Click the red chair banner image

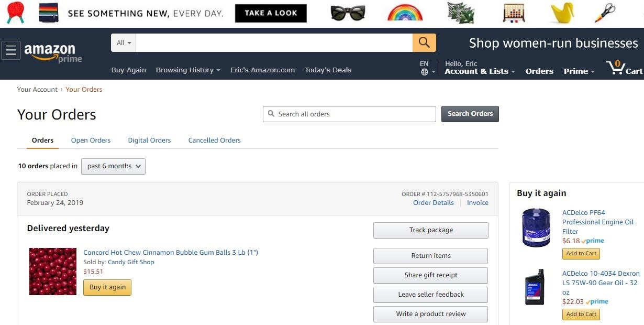click(16, 13)
